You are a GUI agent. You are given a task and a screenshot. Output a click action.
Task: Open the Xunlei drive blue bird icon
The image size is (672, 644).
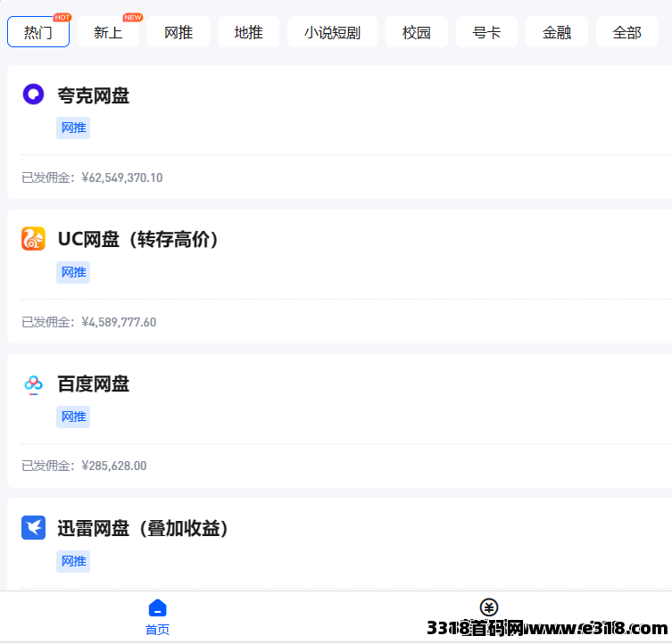[33, 527]
